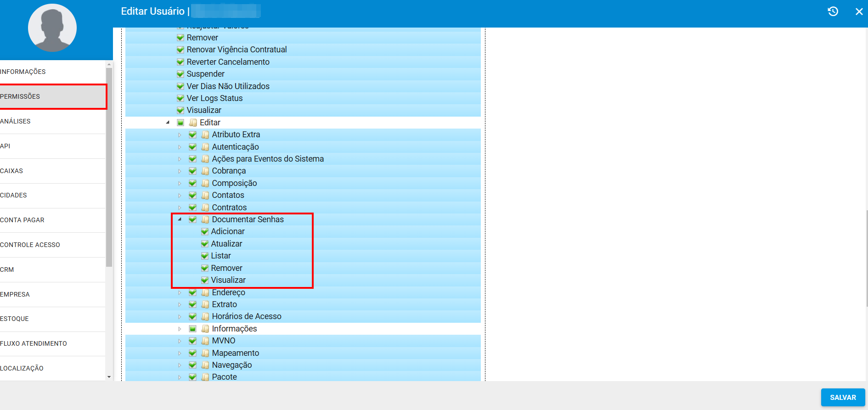Toggle the MVNO folder checkbox
The image size is (868, 410).
[x=193, y=341]
